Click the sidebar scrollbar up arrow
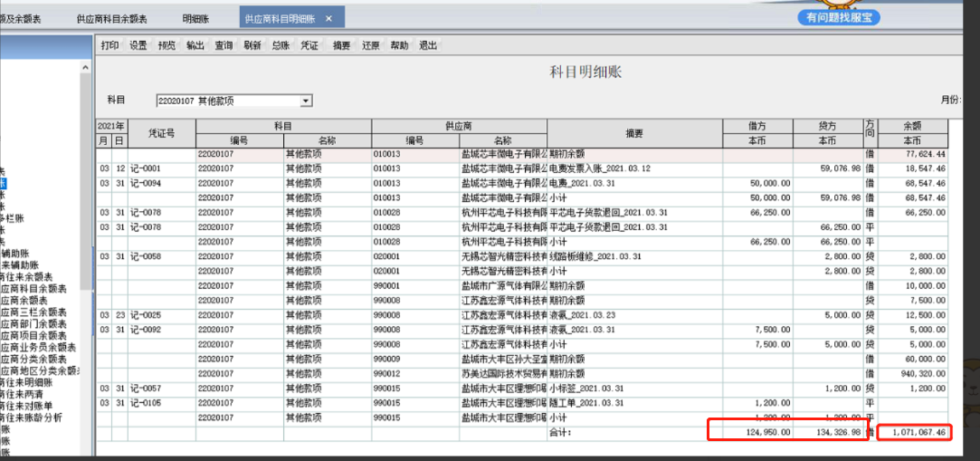This screenshot has width=980, height=461. pos(87,66)
